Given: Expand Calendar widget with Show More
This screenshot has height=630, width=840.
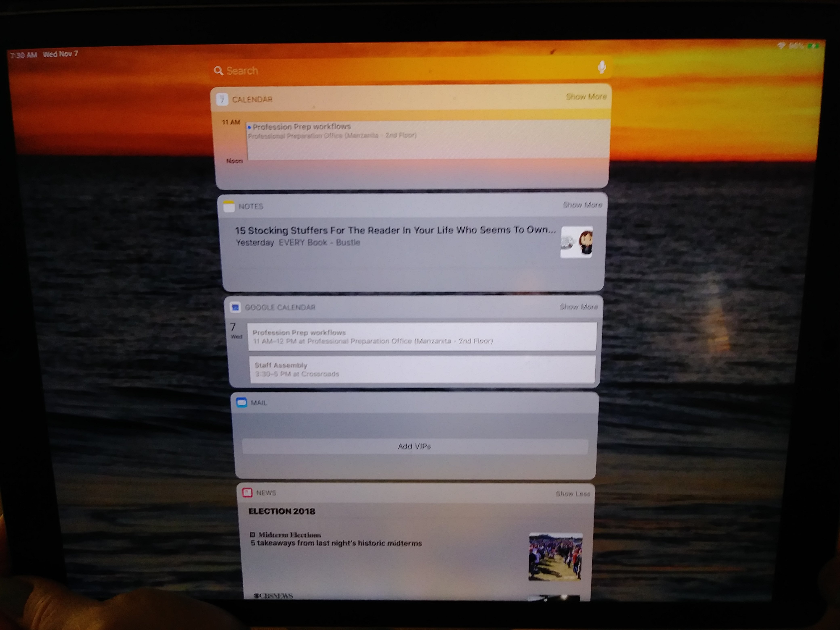Looking at the screenshot, I should [x=586, y=97].
